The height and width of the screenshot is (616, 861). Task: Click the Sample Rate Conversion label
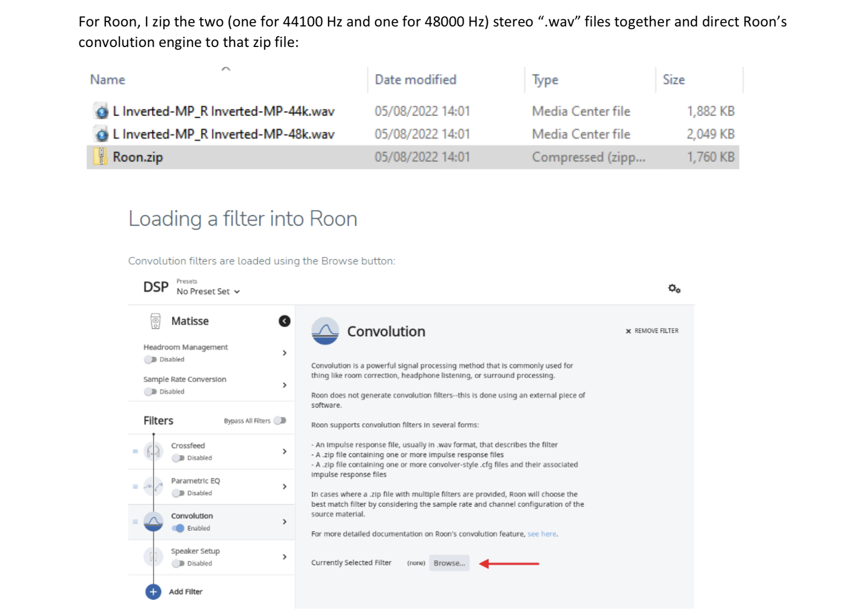pos(185,380)
